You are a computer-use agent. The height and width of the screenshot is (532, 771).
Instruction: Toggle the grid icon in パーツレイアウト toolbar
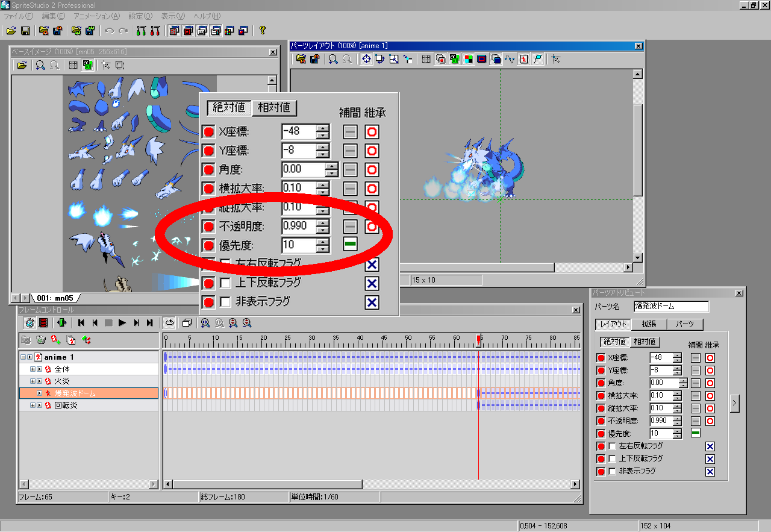[426, 58]
